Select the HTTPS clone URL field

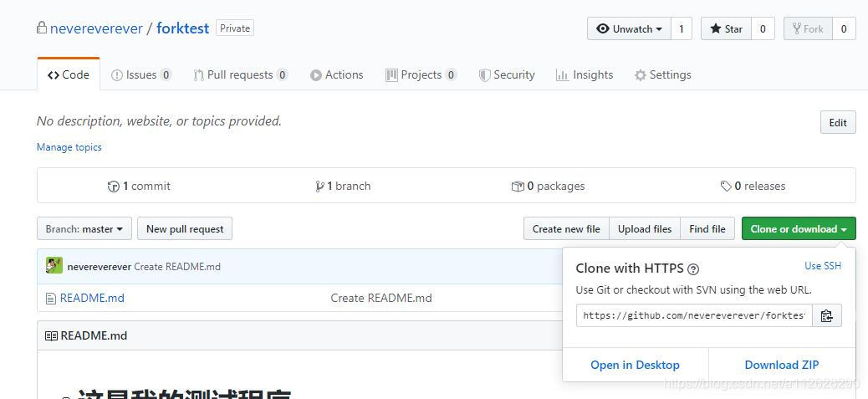[x=693, y=315]
